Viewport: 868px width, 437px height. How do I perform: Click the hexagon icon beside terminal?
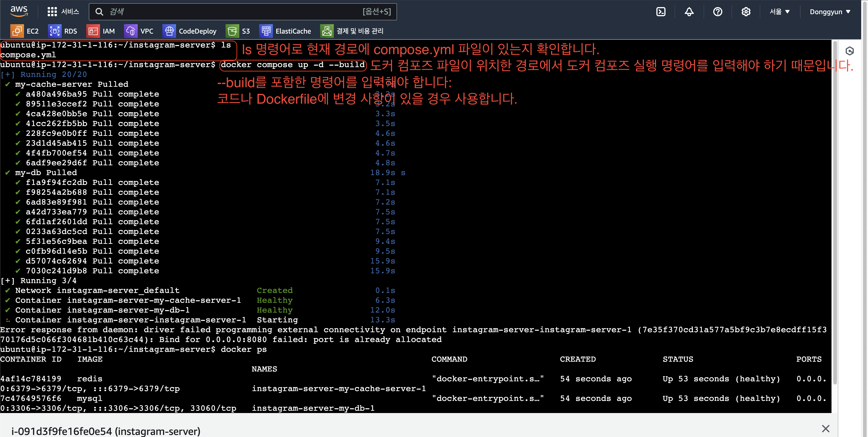[x=850, y=51]
